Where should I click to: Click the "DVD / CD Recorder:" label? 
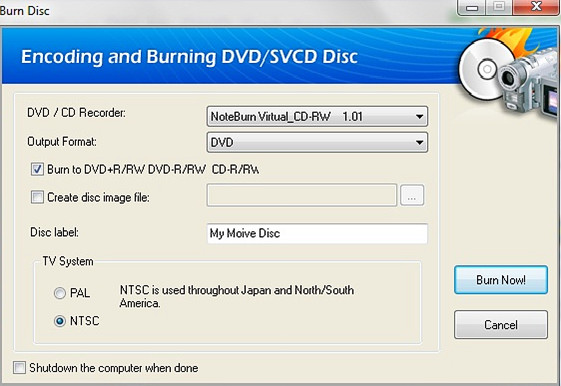(77, 113)
